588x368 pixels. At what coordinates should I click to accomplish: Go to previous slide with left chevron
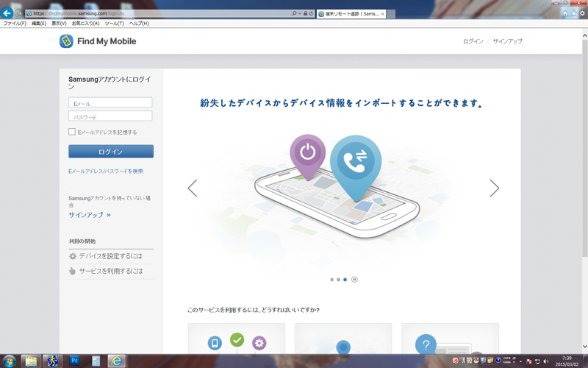pyautogui.click(x=193, y=188)
